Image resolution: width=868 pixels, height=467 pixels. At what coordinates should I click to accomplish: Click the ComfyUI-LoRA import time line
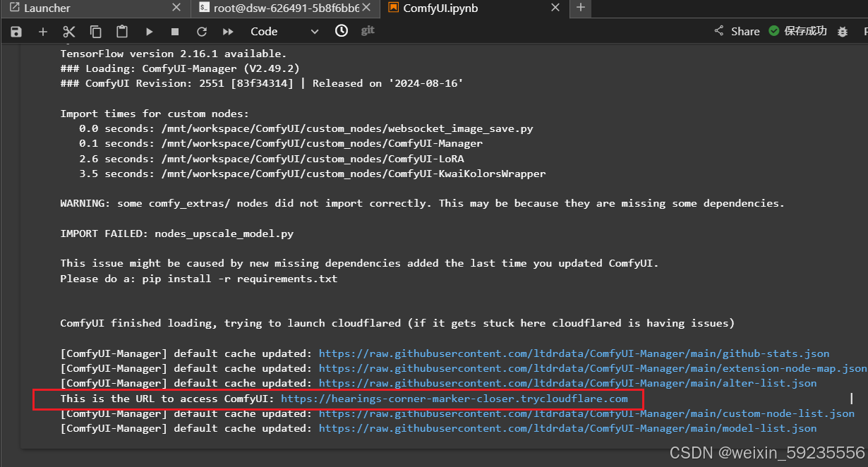(272, 159)
